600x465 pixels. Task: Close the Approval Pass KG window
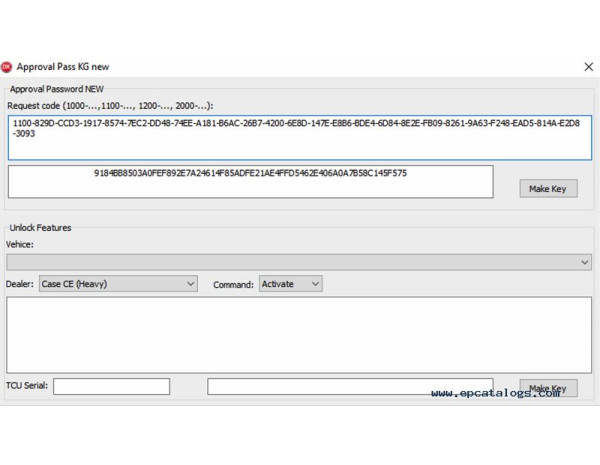pyautogui.click(x=588, y=67)
